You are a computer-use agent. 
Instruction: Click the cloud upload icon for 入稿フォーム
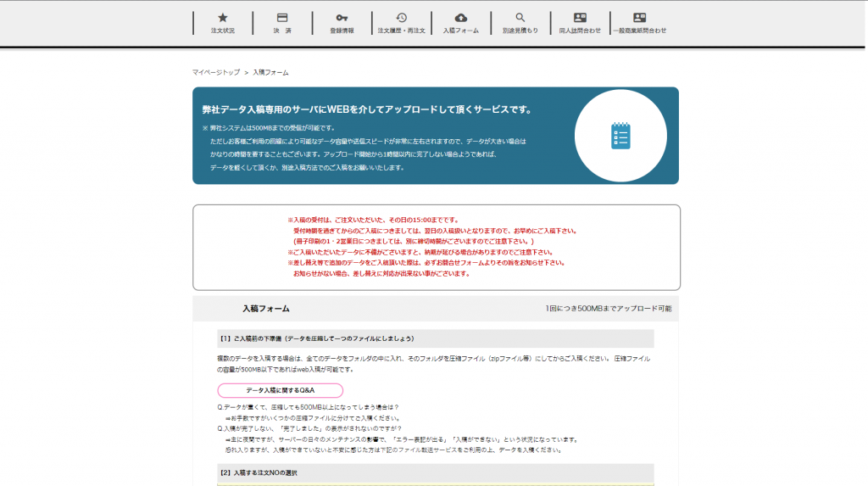(460, 17)
